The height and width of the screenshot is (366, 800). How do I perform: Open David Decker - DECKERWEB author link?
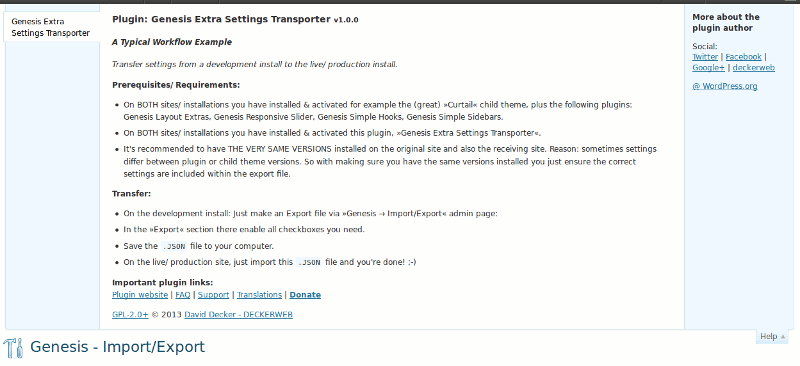tap(239, 314)
